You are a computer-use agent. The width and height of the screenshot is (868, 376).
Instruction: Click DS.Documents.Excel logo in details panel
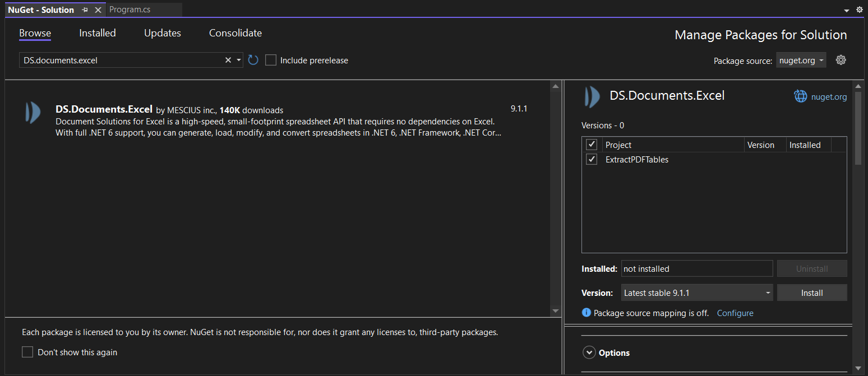(592, 97)
